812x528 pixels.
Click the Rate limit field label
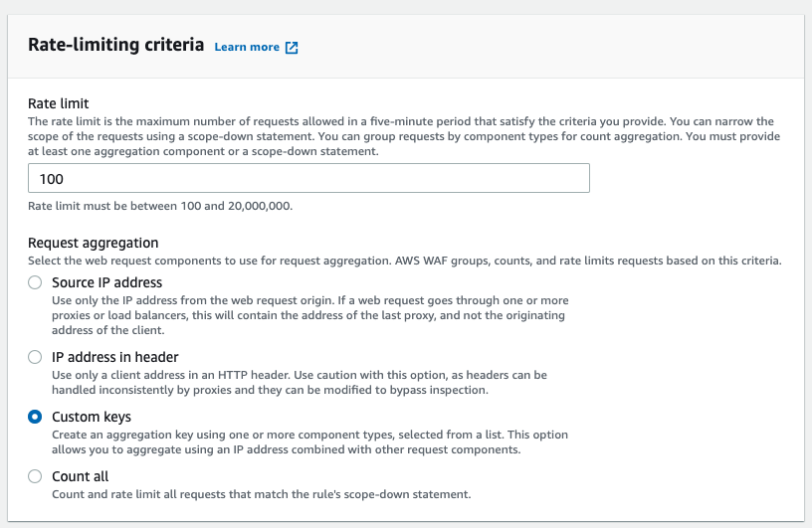[59, 103]
